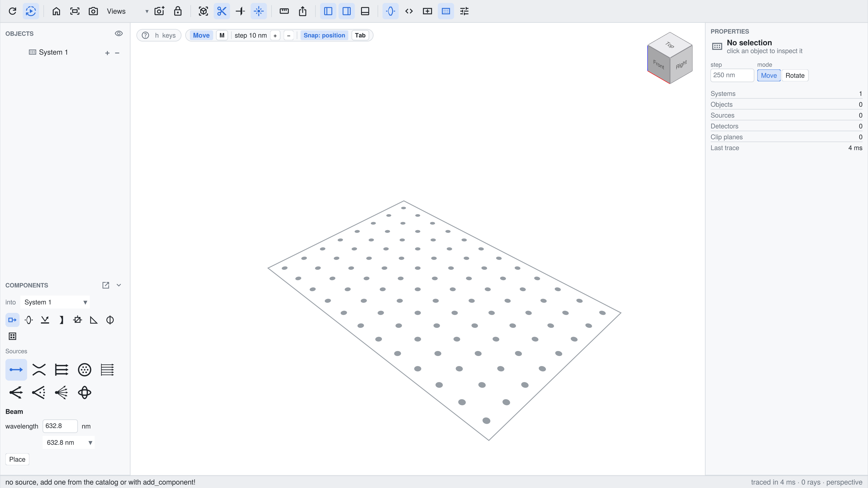Click the padlock icon in toolbar
This screenshot has height=488, width=868.
click(x=178, y=11)
